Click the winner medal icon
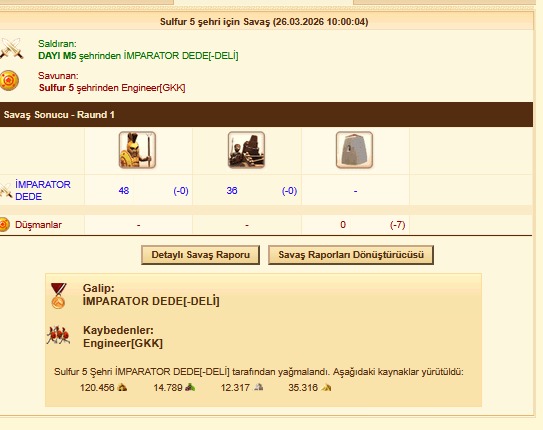 point(58,295)
